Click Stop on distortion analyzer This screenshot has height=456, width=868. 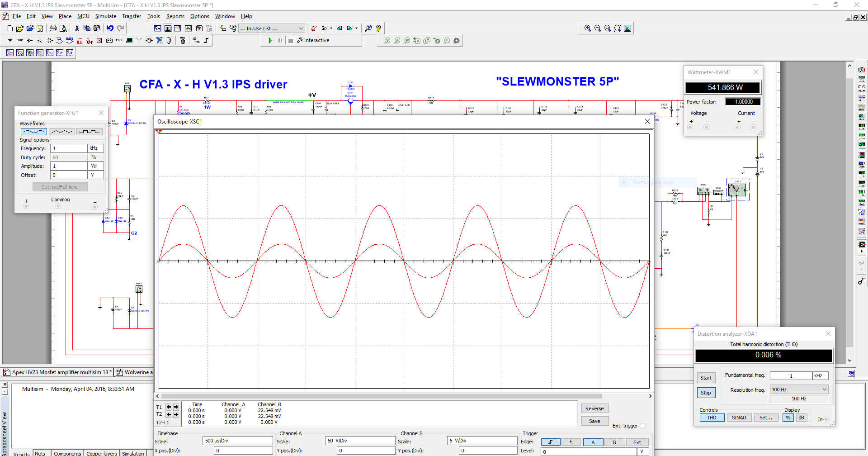point(706,393)
